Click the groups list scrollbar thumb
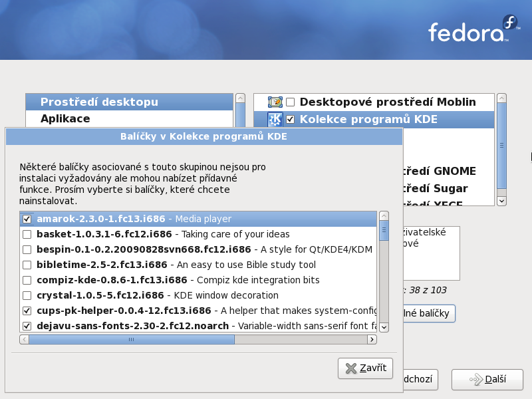532x399 pixels. click(502, 146)
